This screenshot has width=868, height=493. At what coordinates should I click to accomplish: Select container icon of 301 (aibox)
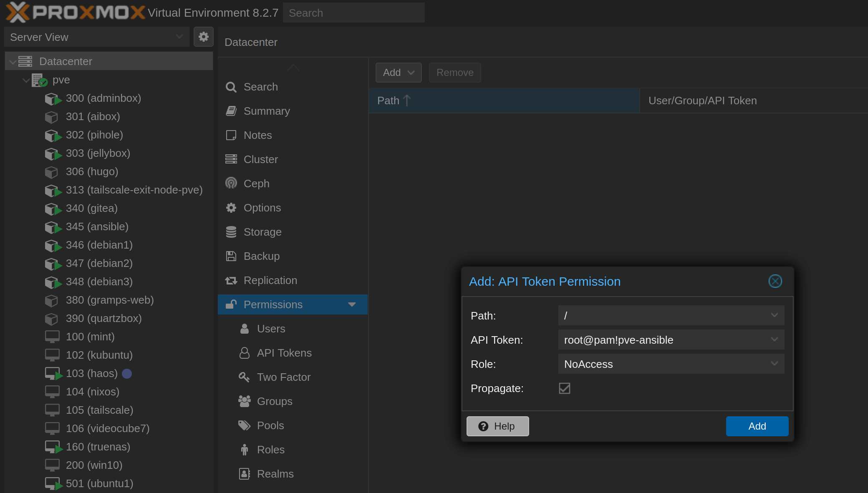(x=52, y=117)
